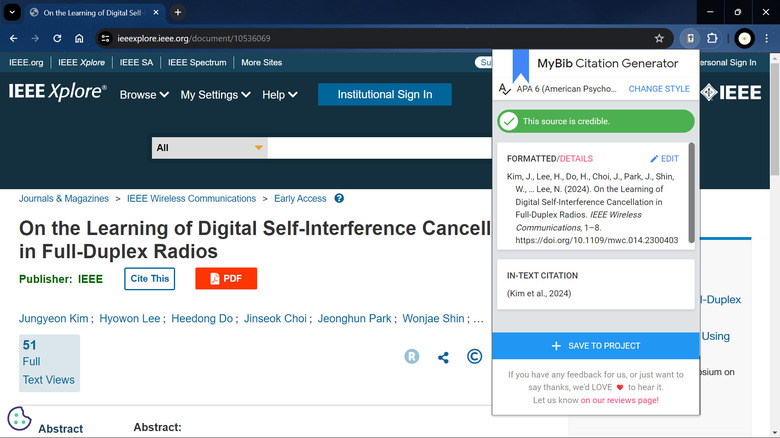Click the MyBib extension icon in toolbar

690,38
